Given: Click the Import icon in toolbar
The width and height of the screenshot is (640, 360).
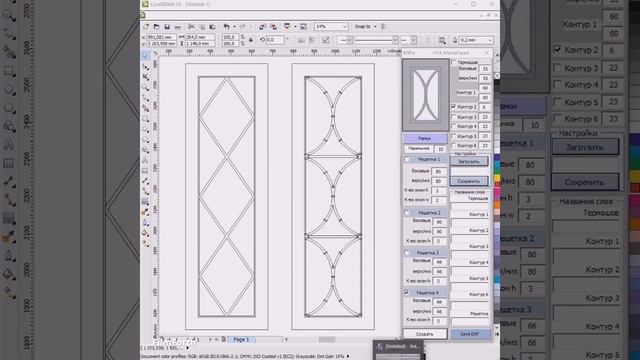Looking at the screenshot, I should pos(262,27).
